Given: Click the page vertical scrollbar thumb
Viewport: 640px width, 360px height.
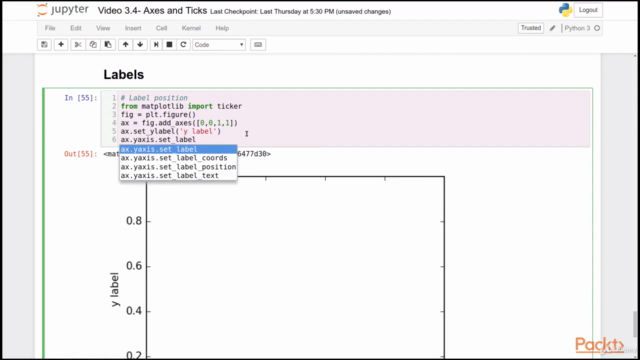Looking at the screenshot, I should pos(635,324).
